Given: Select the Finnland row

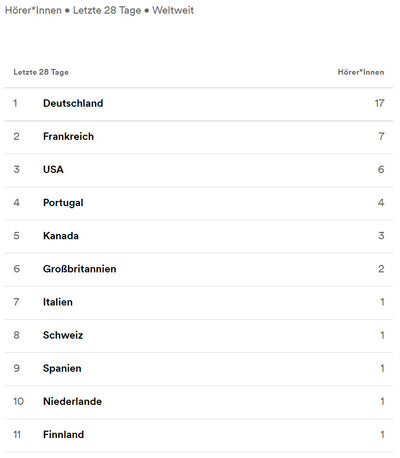Looking at the screenshot, I should pyautogui.click(x=199, y=435).
